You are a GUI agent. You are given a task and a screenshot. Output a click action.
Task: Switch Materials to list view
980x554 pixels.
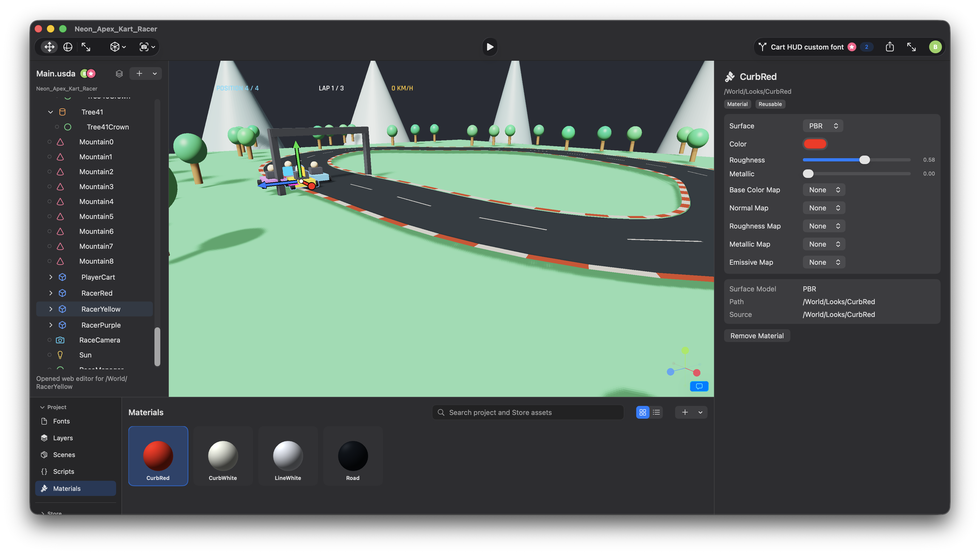(x=656, y=413)
